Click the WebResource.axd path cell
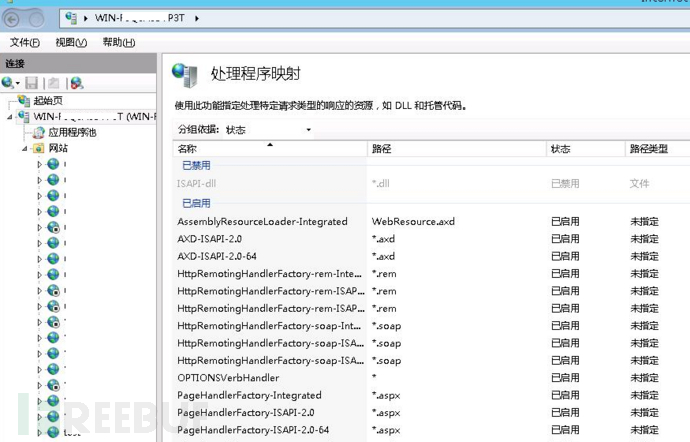This screenshot has width=690, height=442. [x=413, y=221]
